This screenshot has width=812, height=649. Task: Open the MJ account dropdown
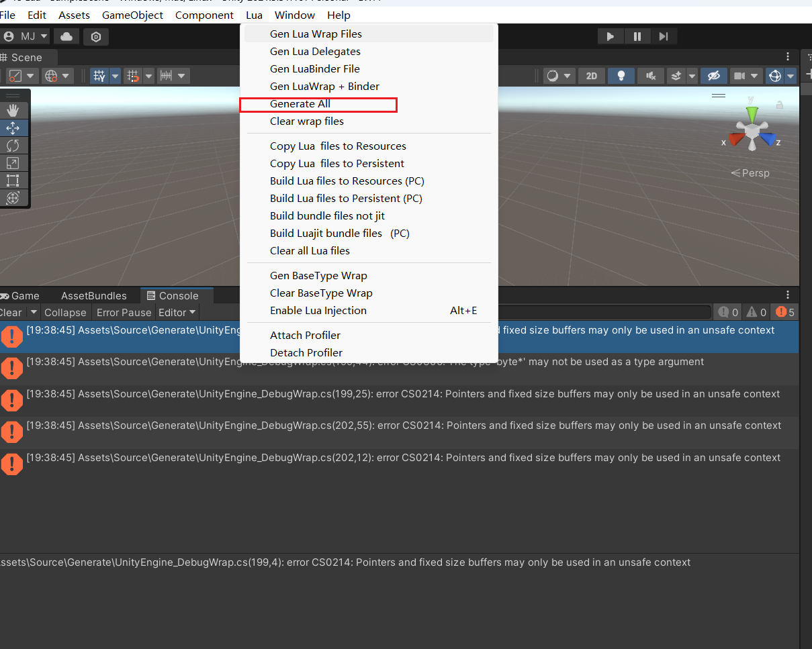tap(25, 37)
